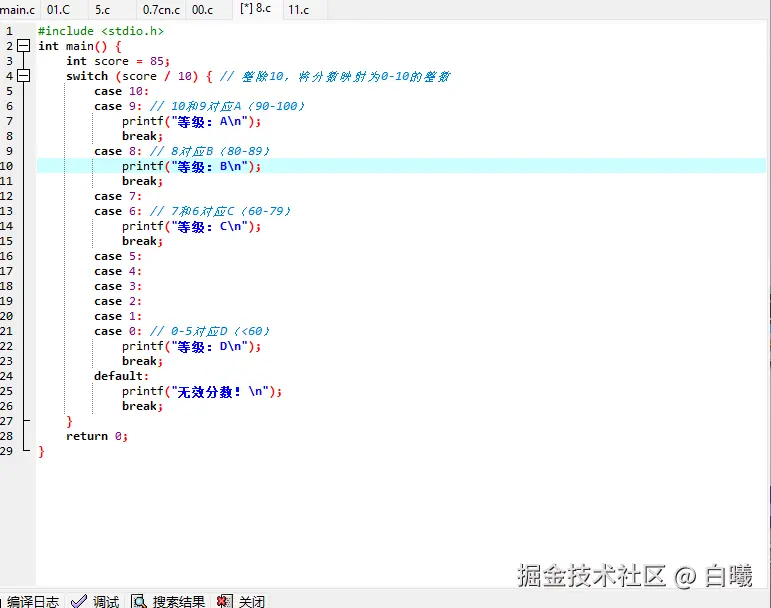Open the 00.c file tab
This screenshot has height=608, width=771.
(x=203, y=10)
